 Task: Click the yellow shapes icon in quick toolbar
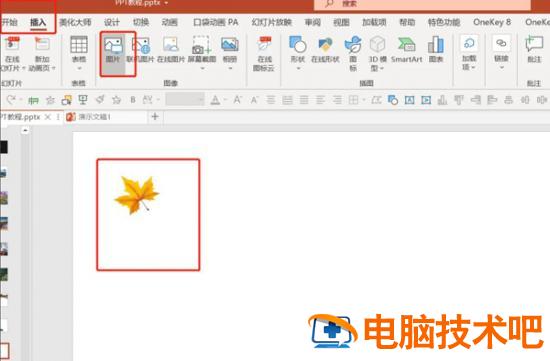[x=66, y=100]
